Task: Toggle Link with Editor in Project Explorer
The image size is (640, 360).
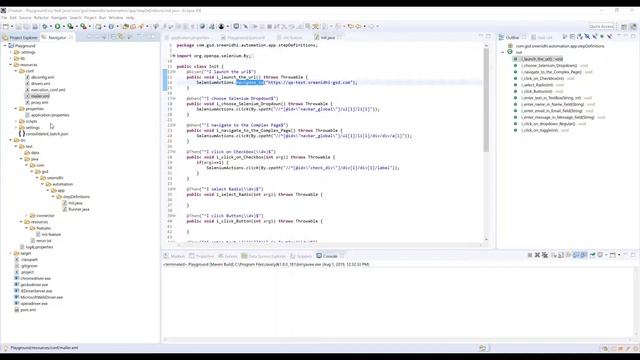Action: (x=121, y=37)
